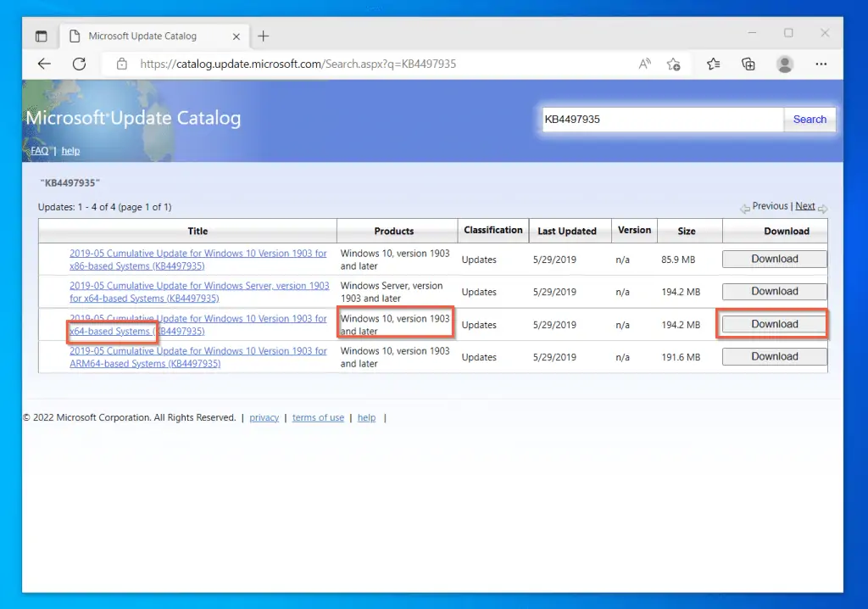The width and height of the screenshot is (868, 609).
Task: Click the KB4497935 search input field
Action: click(x=663, y=119)
